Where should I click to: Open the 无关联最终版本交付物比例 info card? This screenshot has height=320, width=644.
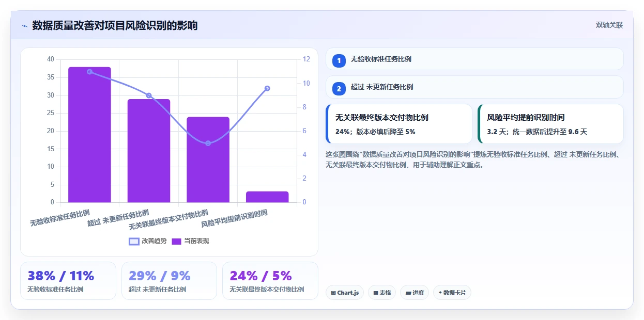[x=399, y=124]
